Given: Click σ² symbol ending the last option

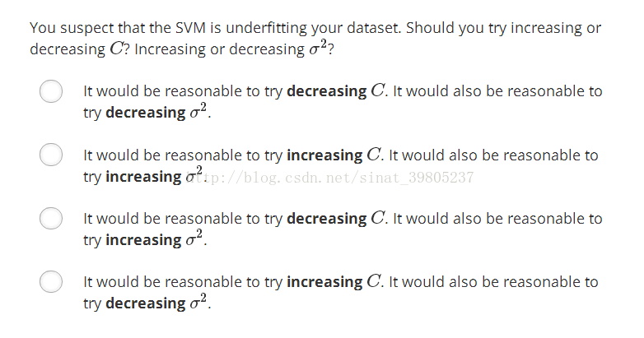Looking at the screenshot, I should tap(198, 302).
